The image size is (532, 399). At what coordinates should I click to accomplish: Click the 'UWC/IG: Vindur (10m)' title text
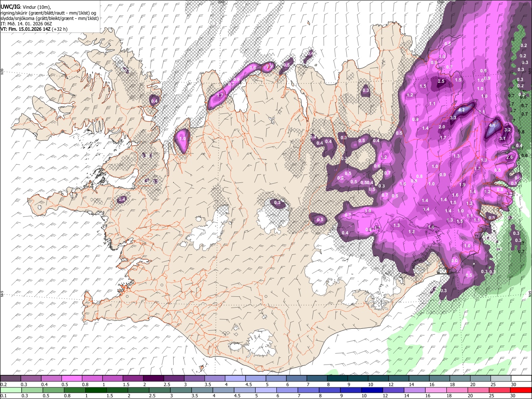[x=25, y=7]
